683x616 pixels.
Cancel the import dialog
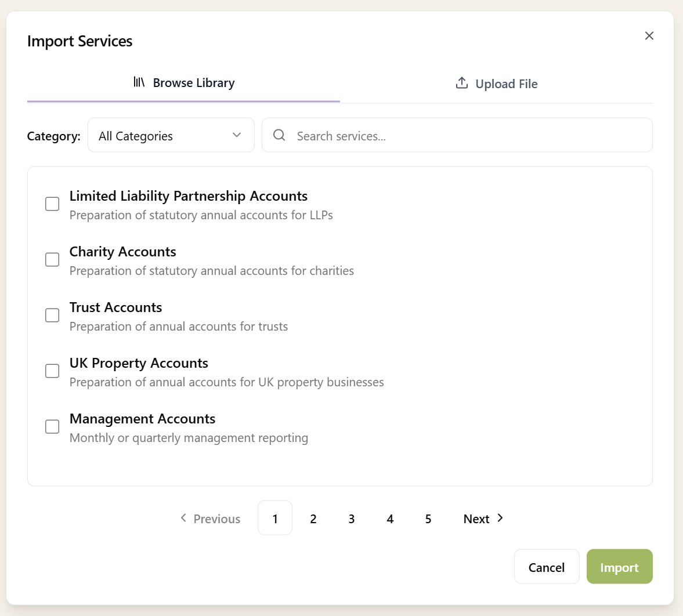(x=547, y=567)
